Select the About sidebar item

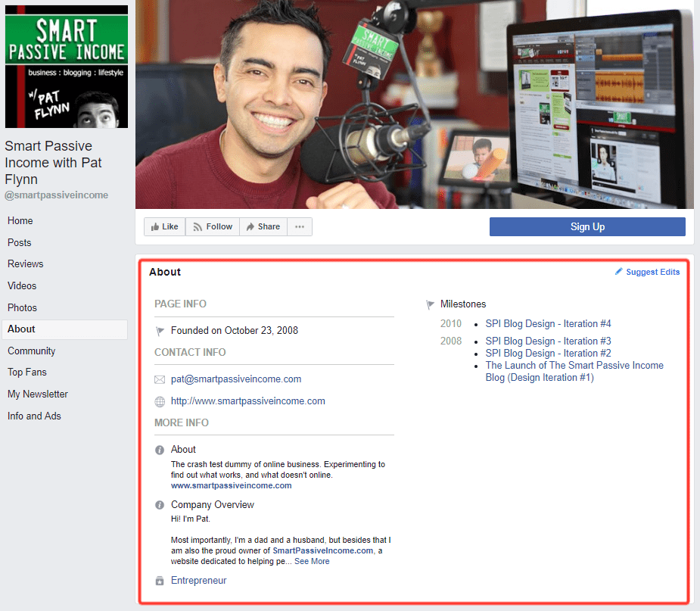coord(65,329)
